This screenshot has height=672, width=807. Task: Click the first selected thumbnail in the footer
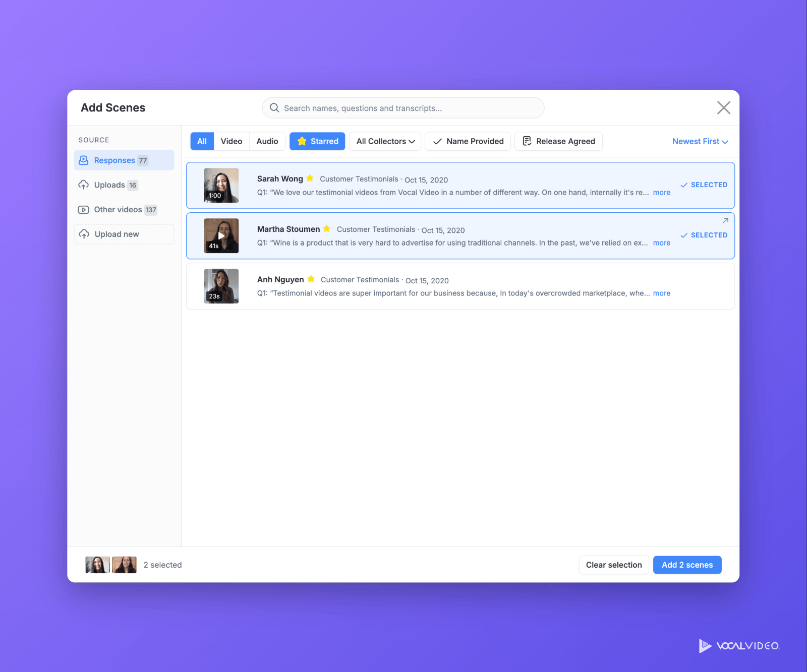coord(98,565)
